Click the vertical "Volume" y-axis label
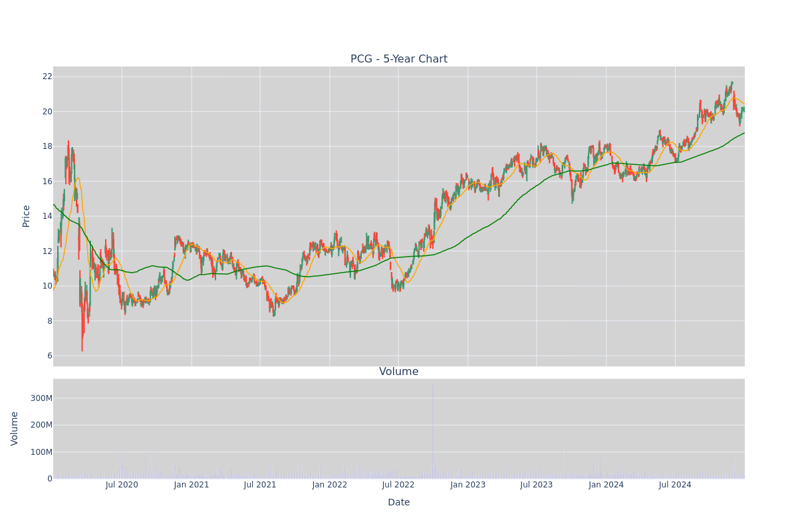798x532 pixels. [x=15, y=428]
